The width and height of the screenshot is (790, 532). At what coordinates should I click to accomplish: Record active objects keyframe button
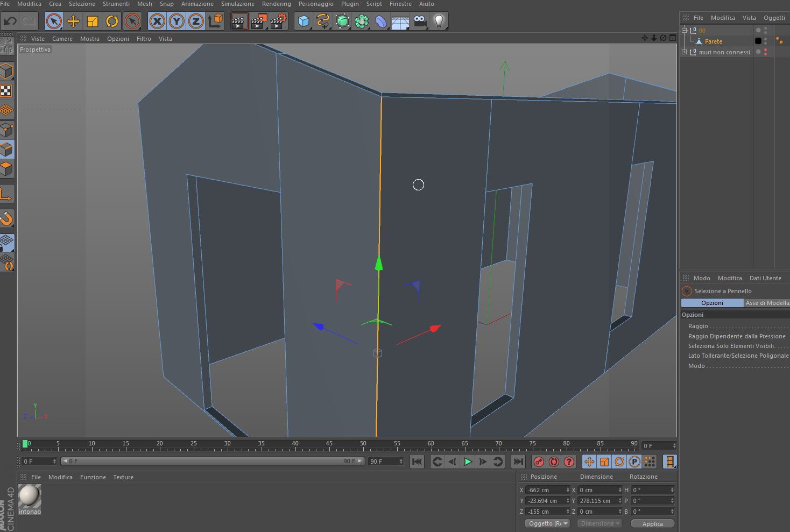tap(539, 462)
